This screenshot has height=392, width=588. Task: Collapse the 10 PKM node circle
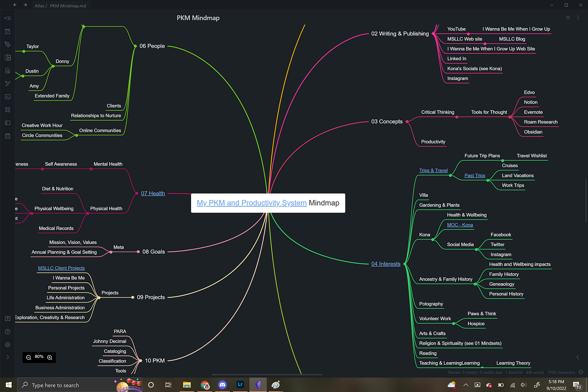coord(141,360)
